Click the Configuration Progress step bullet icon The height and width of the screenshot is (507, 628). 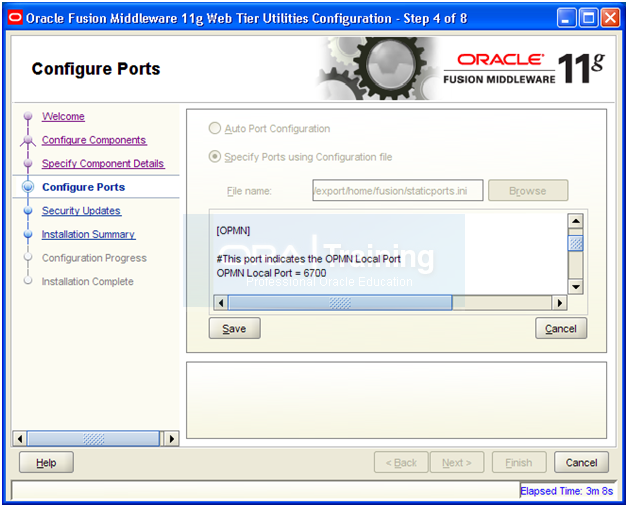click(28, 258)
